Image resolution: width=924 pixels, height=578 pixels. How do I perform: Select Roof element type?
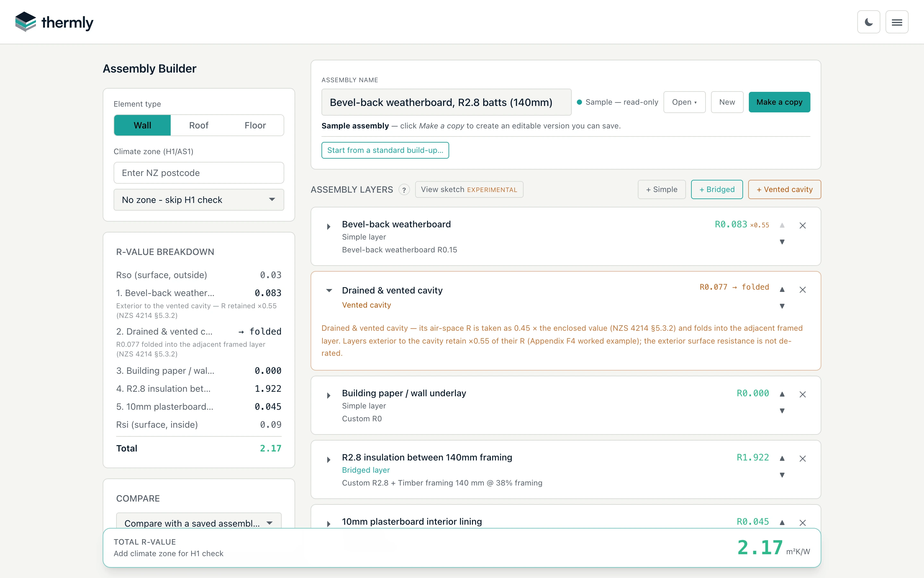pos(199,125)
